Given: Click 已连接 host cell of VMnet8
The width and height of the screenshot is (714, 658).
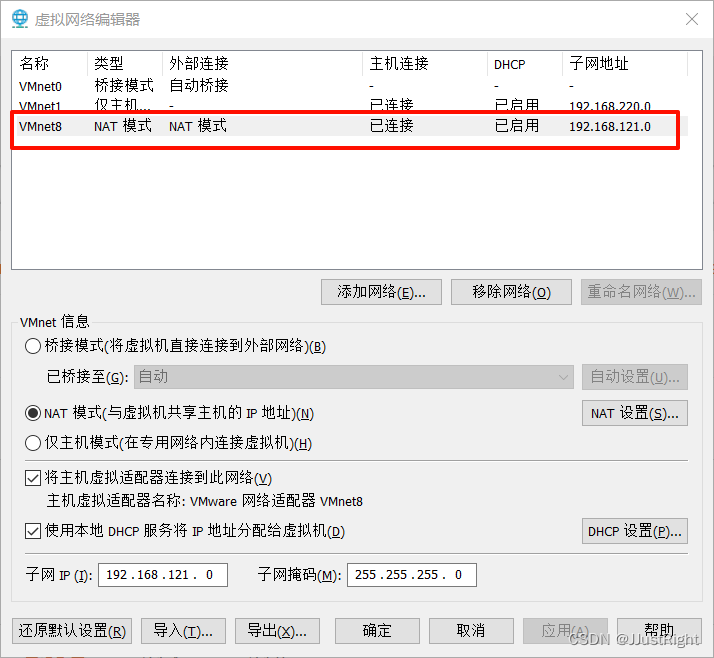Looking at the screenshot, I should pos(392,126).
